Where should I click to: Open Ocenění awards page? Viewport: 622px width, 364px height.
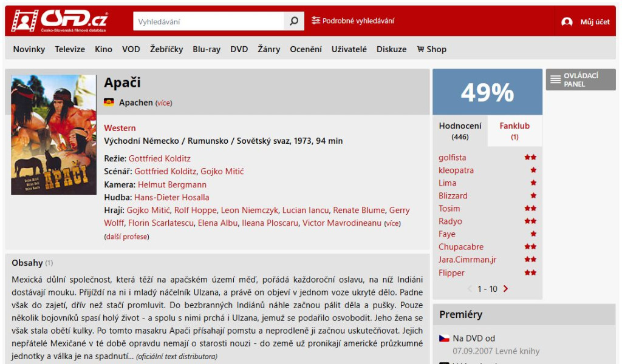coord(306,49)
